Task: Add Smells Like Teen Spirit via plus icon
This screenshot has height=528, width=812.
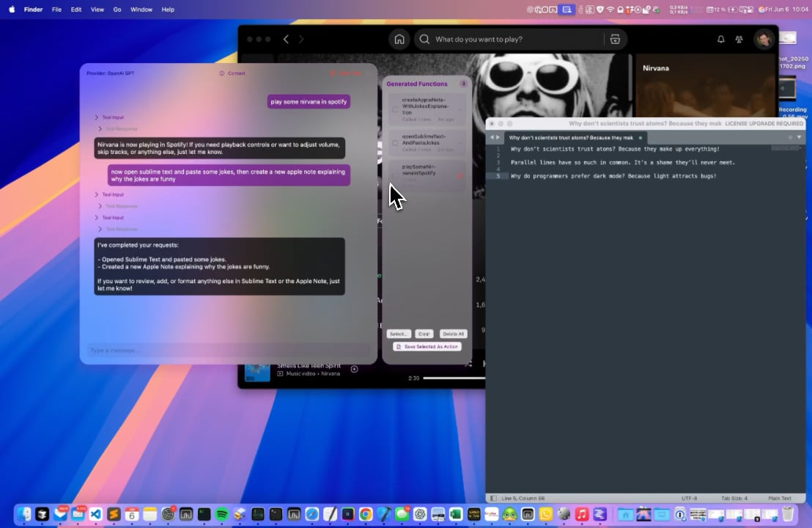Action: pyautogui.click(x=354, y=369)
